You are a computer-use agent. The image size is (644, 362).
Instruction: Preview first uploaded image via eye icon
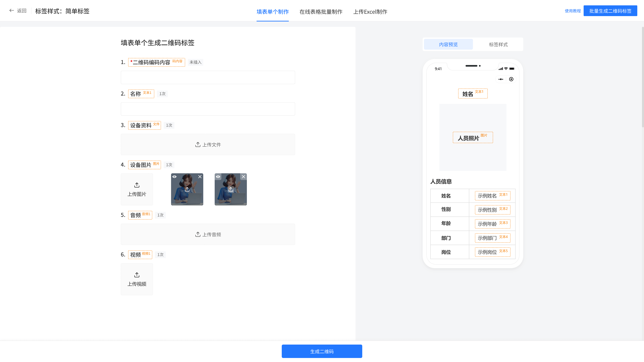coord(174,177)
